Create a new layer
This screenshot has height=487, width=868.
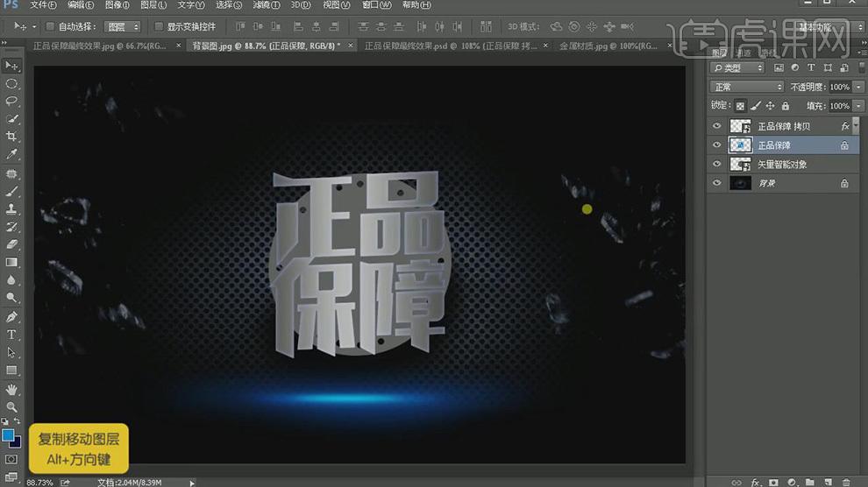[829, 482]
